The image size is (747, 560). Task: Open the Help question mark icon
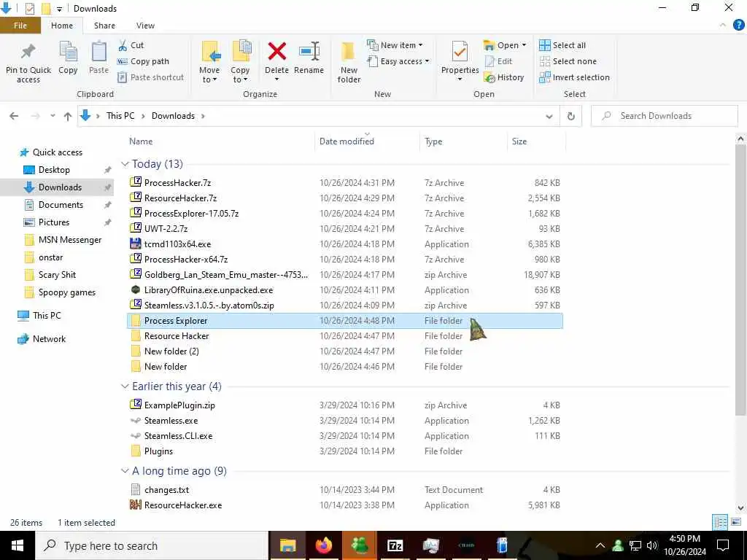(x=738, y=26)
